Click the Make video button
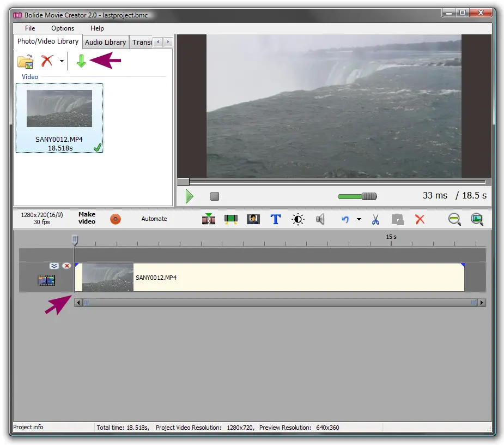Image resolution: width=504 pixels, height=445 pixels. click(x=87, y=218)
